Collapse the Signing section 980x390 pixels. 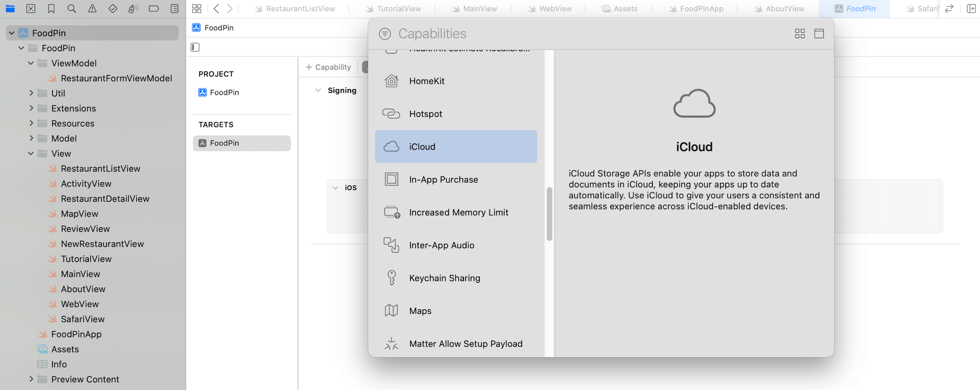click(318, 90)
